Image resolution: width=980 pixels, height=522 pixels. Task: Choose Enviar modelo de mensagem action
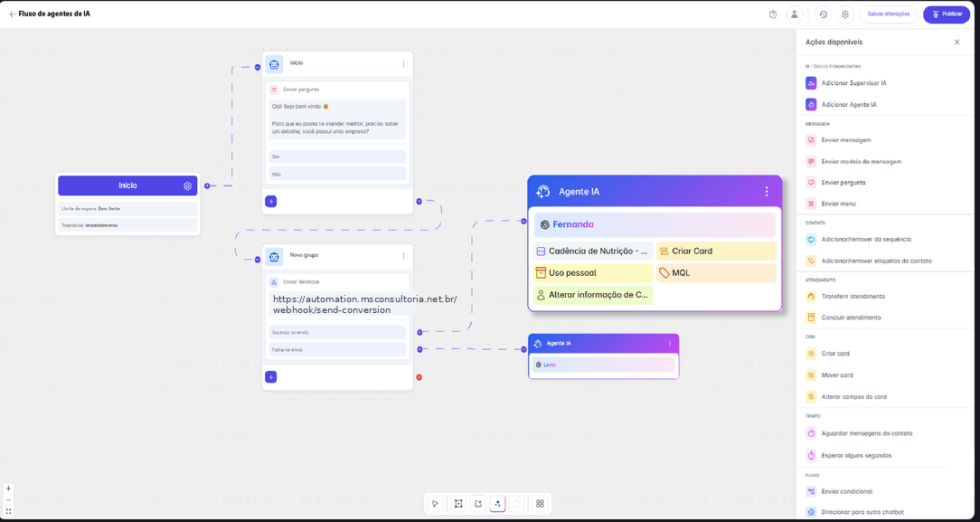point(853,161)
